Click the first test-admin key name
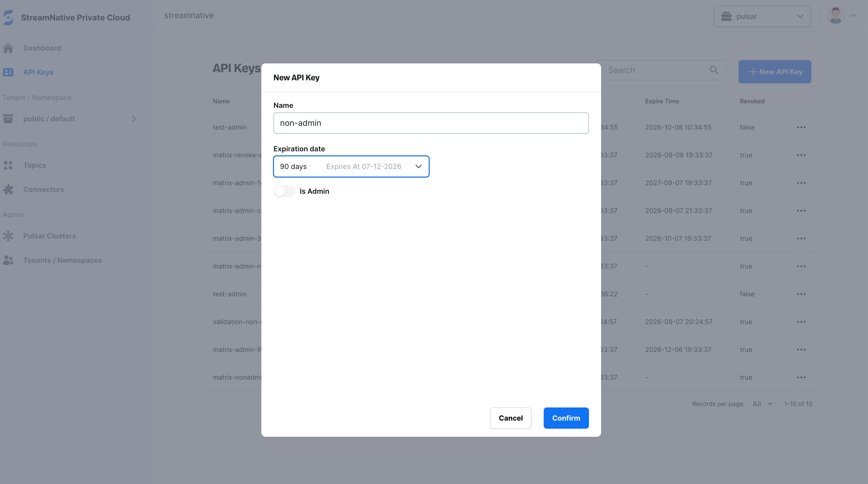The width and height of the screenshot is (868, 484). coord(230,127)
